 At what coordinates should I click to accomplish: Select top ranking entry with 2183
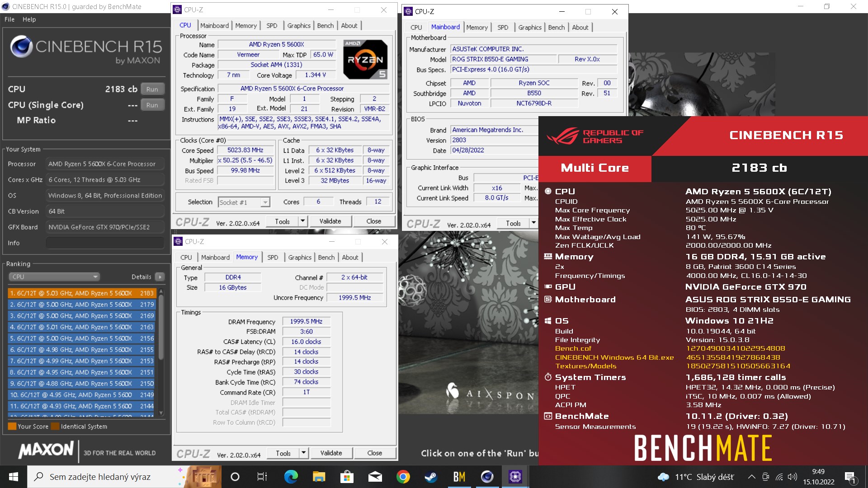pos(82,293)
